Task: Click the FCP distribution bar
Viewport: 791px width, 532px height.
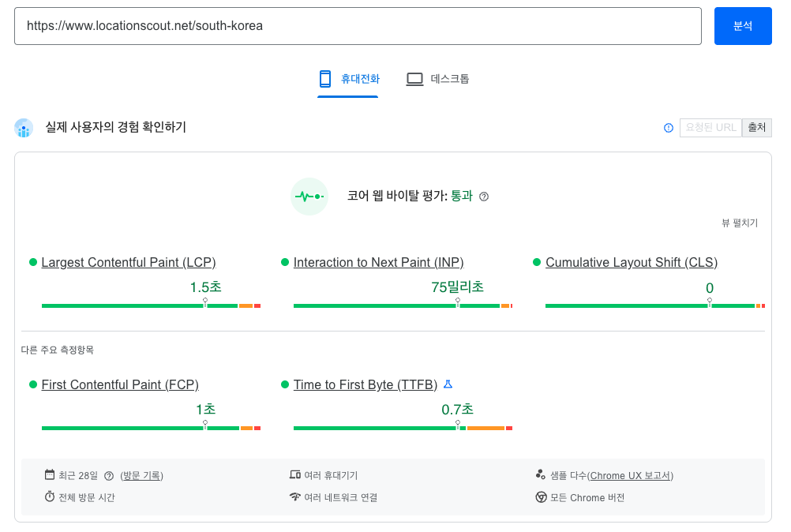Action: coord(151,429)
